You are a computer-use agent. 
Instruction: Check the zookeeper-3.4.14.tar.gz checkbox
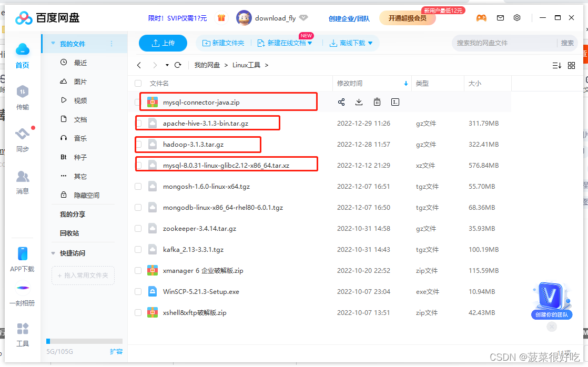(x=138, y=228)
